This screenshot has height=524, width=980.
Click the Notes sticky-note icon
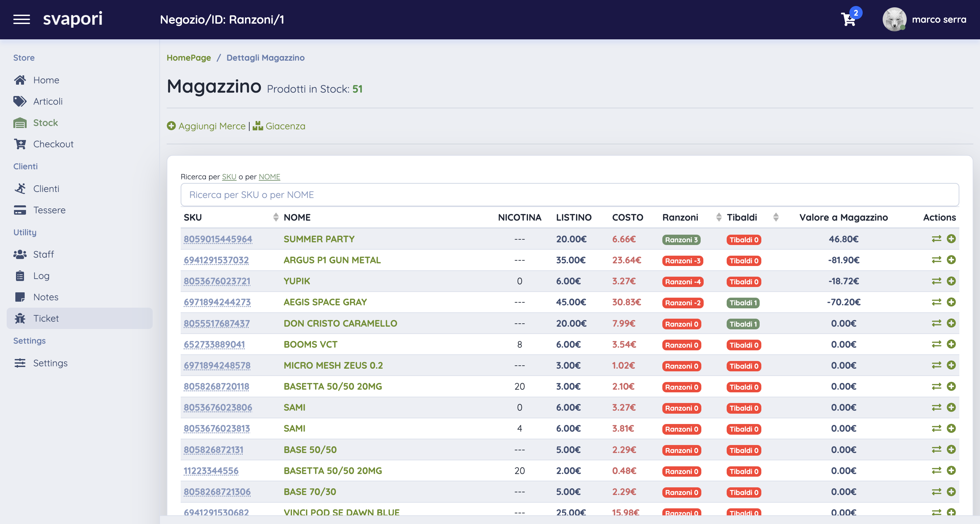pos(20,297)
